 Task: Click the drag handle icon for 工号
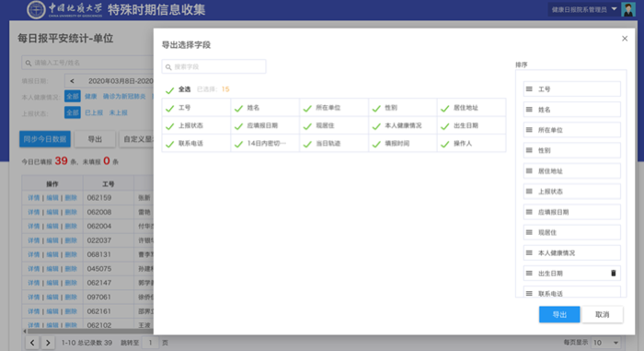click(x=529, y=88)
